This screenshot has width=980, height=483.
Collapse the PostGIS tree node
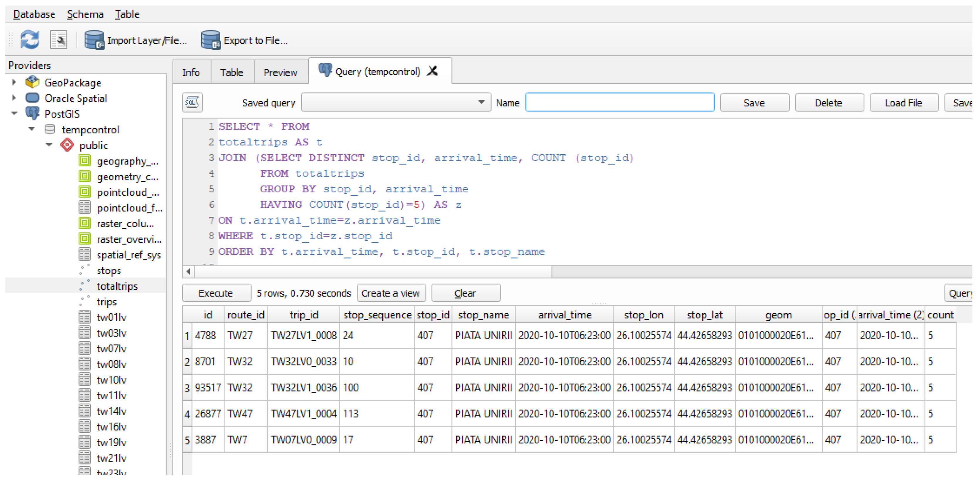(14, 114)
